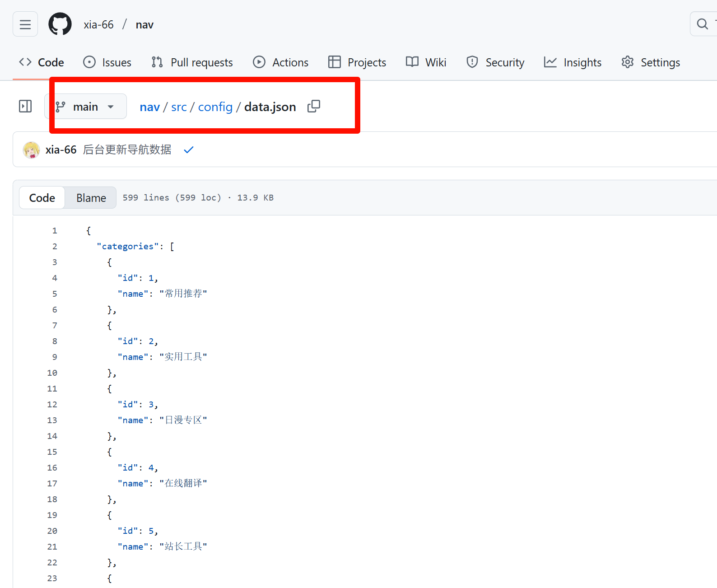Click the "id": 3 line
The width and height of the screenshot is (717, 588).
(138, 405)
